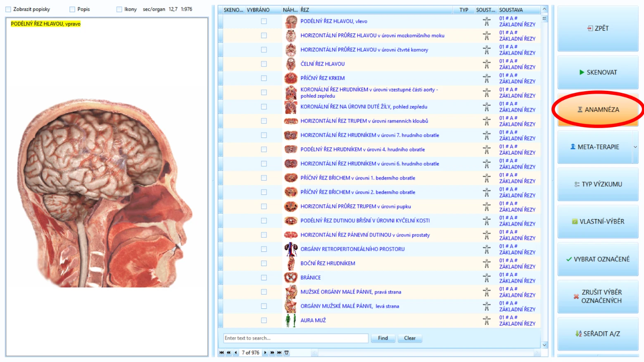The image size is (644, 362).
Task: Go to previous page of records
Action: point(228,353)
